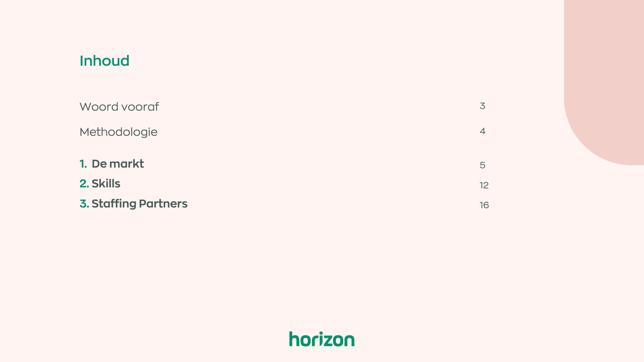Screen dimensions: 644x362
Task: Go to the Methodologie section
Action: (x=118, y=132)
